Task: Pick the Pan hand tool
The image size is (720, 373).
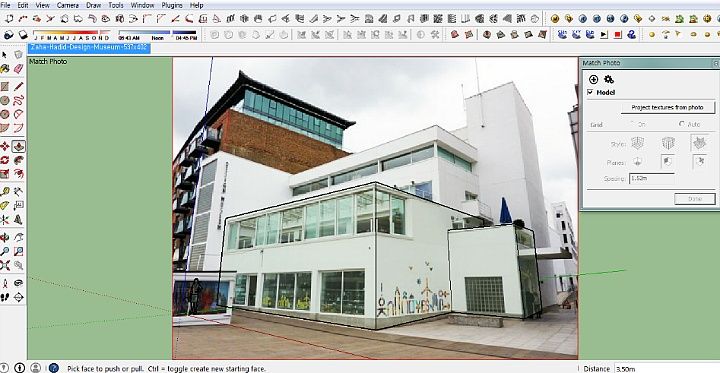Action: point(18,237)
